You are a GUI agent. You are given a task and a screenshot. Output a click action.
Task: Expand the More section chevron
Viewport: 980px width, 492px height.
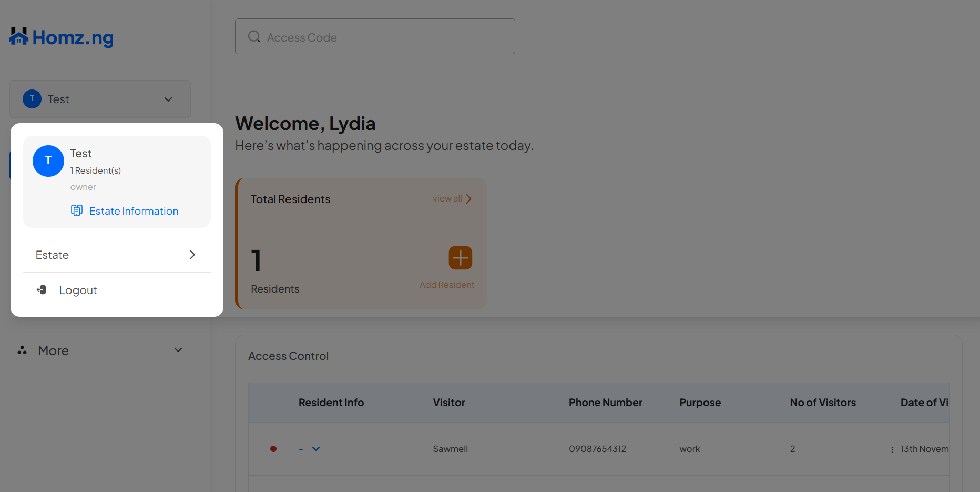point(178,349)
